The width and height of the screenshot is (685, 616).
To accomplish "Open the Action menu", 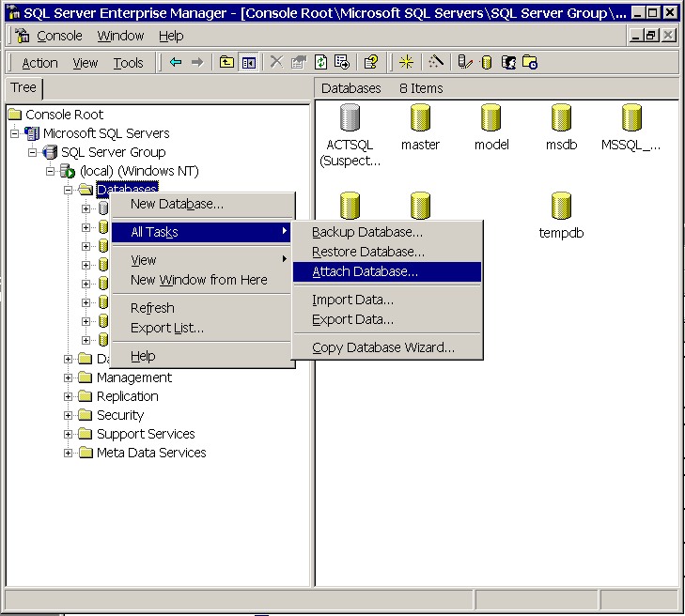I will tap(39, 63).
